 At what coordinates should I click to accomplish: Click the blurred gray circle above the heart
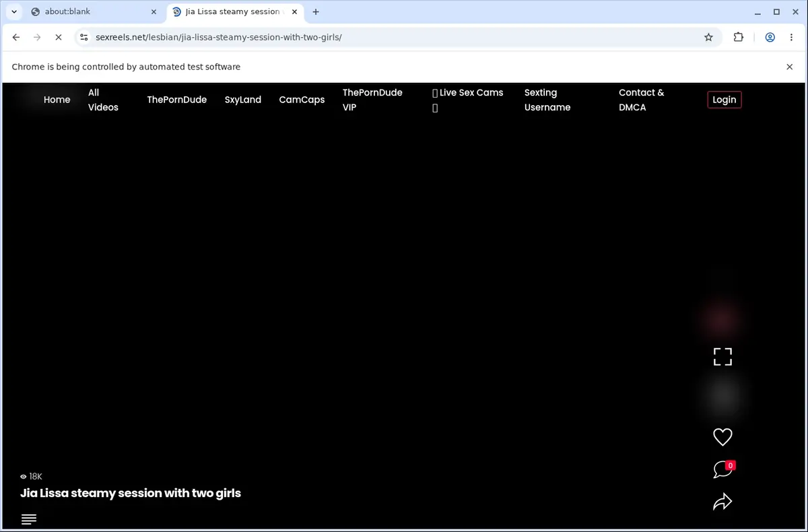[722, 397]
